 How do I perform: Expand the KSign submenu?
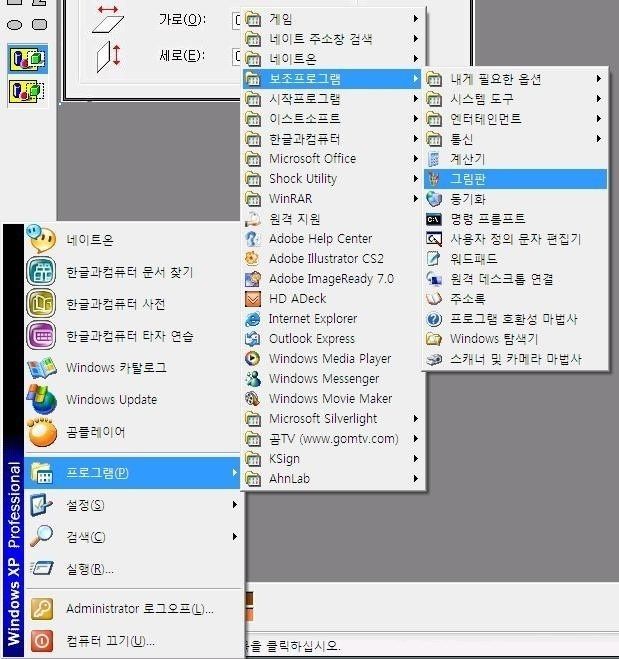point(416,459)
